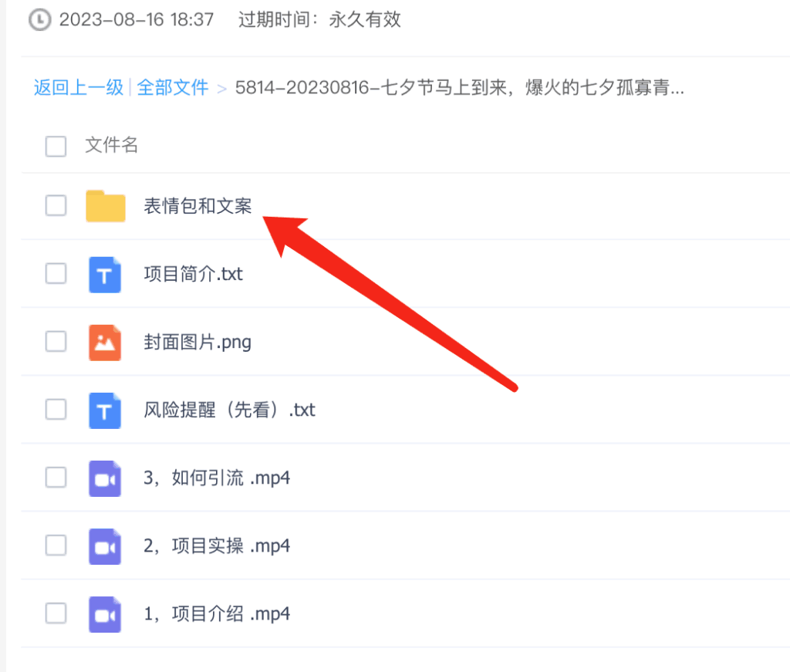Click the video icon for 2，项目实操 .mp4

pyautogui.click(x=105, y=546)
